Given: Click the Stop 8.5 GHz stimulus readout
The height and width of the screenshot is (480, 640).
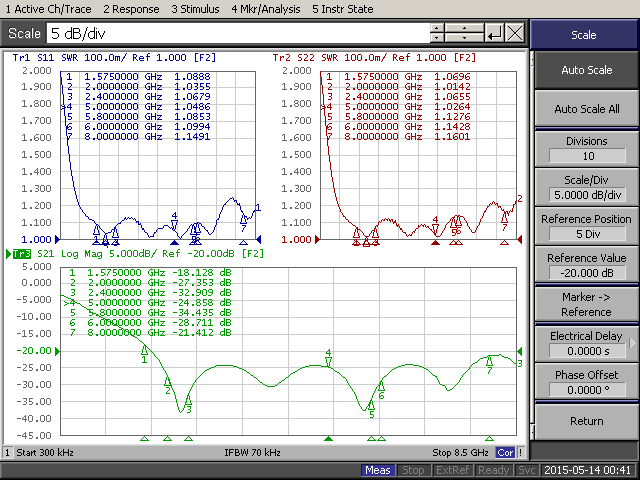Looking at the screenshot, I should tap(460, 453).
